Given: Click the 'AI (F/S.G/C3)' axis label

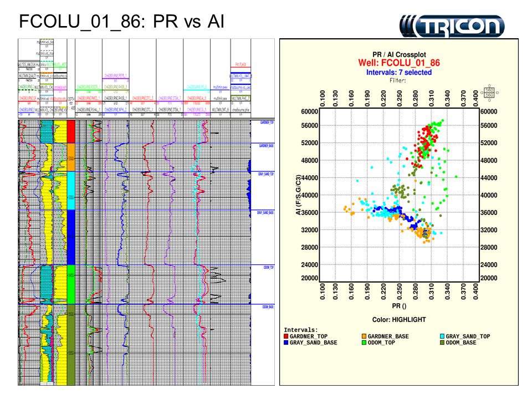Looking at the screenshot, I should 298,195.
